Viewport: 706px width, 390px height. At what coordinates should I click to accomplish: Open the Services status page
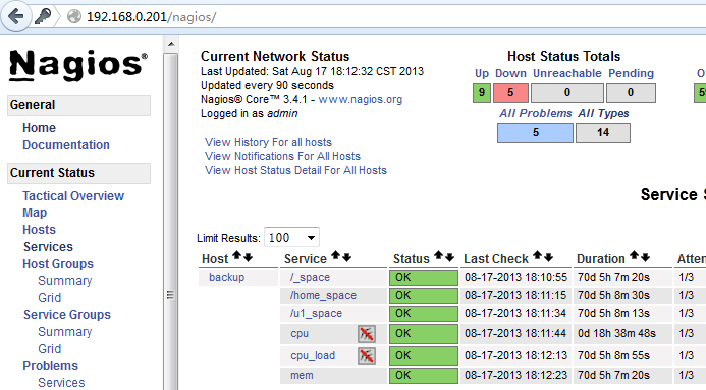coord(48,247)
